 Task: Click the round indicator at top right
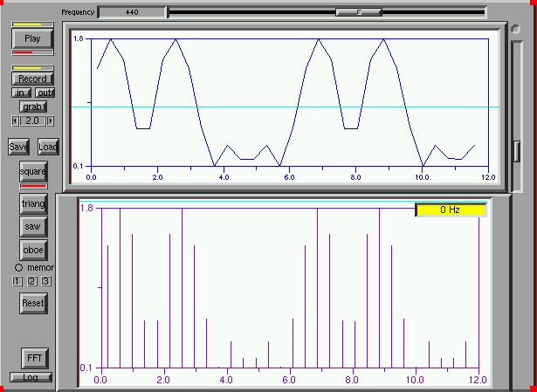pyautogui.click(x=515, y=30)
